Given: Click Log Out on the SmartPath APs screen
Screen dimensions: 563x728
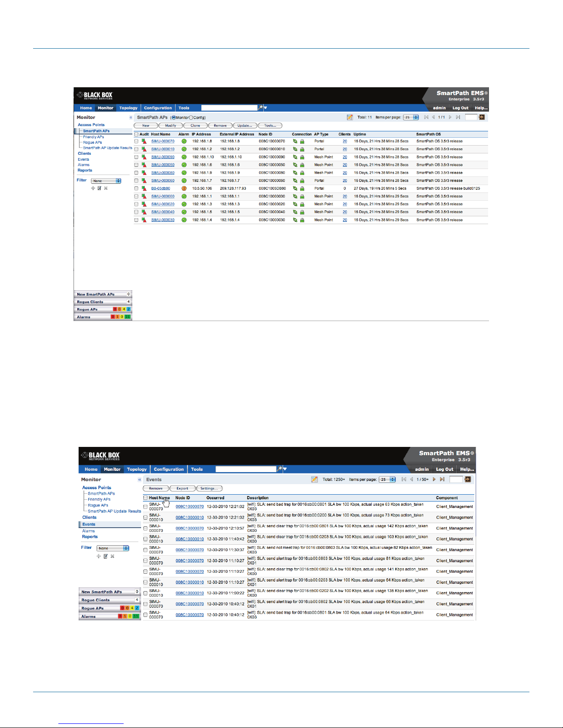Looking at the screenshot, I should click(461, 108).
